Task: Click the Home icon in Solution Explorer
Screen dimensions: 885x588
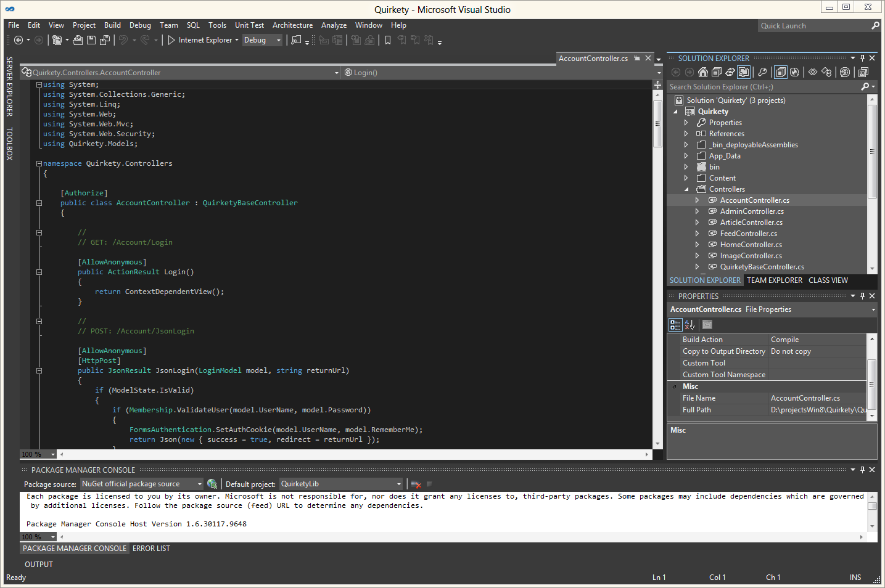Action: tap(703, 71)
